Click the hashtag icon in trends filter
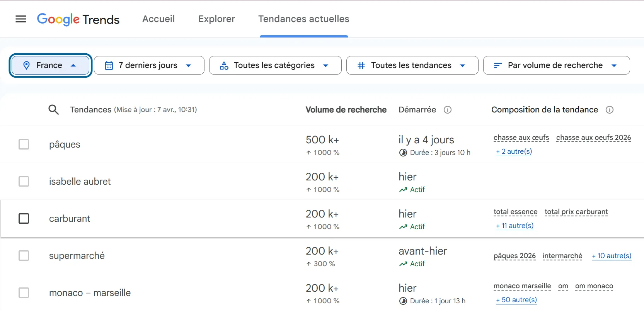This screenshot has width=644, height=311. coord(361,65)
